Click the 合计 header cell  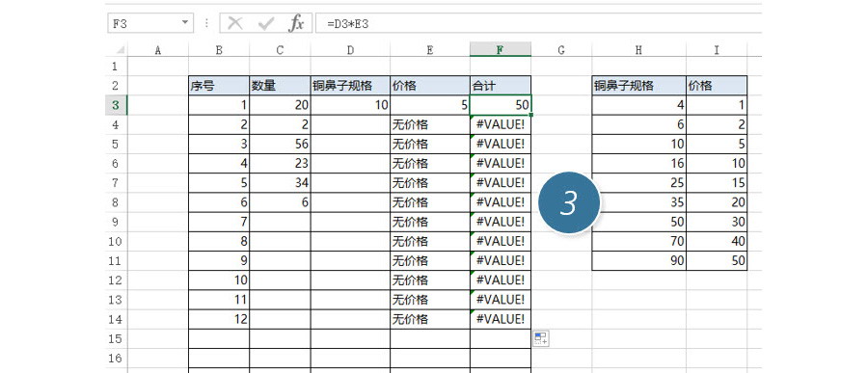tap(501, 86)
